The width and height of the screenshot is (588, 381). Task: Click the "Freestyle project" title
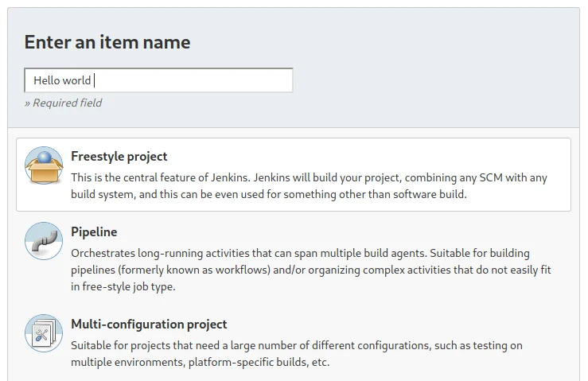[119, 157]
